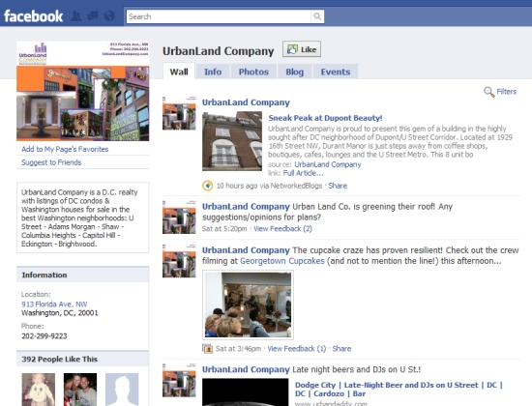Open the Georgetown Cupcakes link
This screenshot has width=532, height=406.
pos(282,261)
